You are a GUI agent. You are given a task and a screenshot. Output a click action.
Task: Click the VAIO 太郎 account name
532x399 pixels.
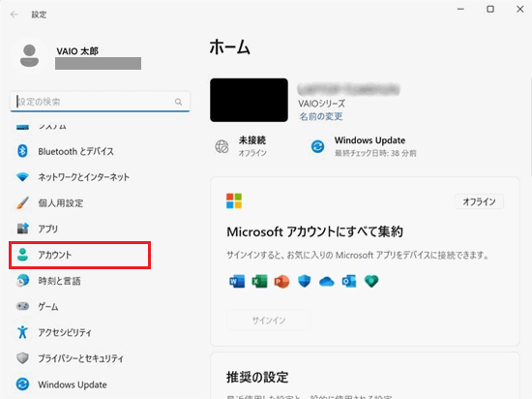pyautogui.click(x=77, y=51)
